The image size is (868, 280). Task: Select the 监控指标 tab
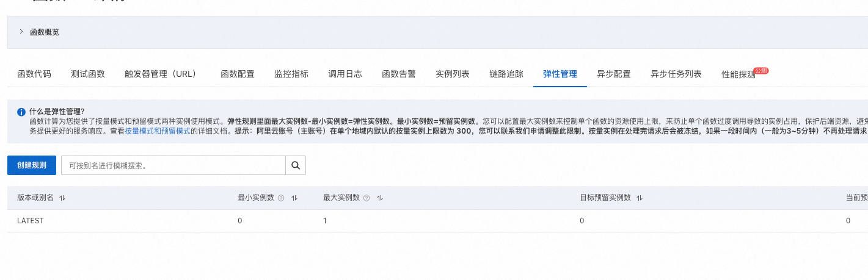291,74
